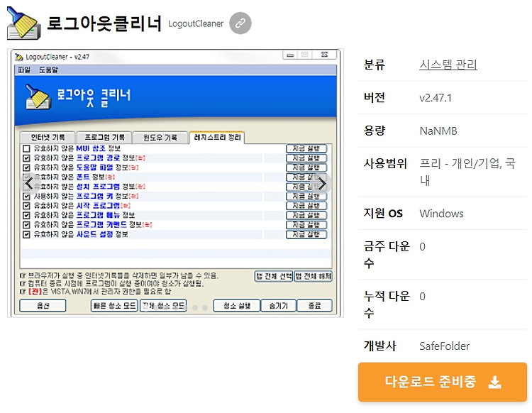This screenshot has width=532, height=413.
Task: Click the developer name SafeFolder
Action: click(x=445, y=346)
